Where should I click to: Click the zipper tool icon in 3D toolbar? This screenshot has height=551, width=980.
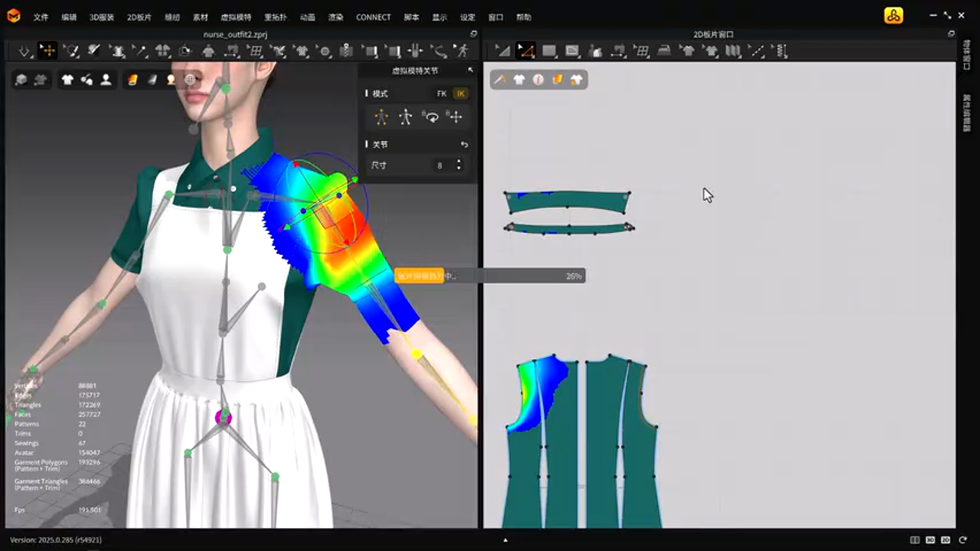coord(347,51)
